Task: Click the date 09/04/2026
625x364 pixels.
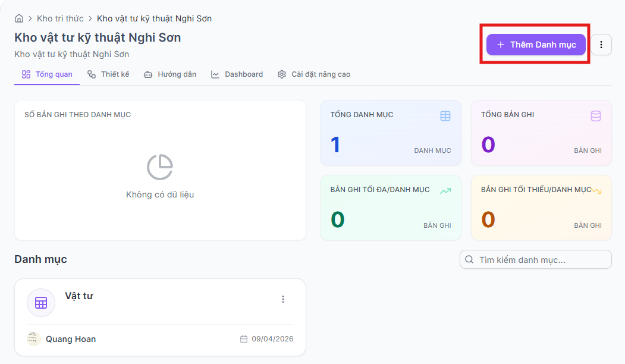Action: [272, 339]
